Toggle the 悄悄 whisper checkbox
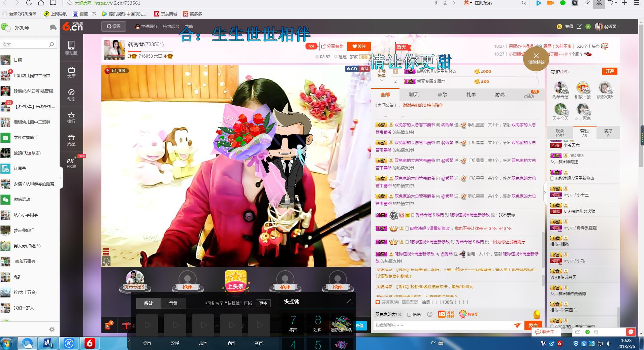This screenshot has height=350, width=644. coord(409,315)
